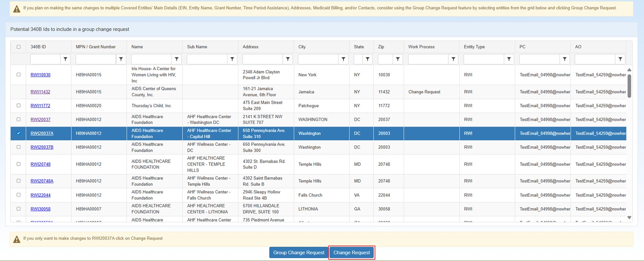
Task: Open the 340B ID column filter icon
Action: [65, 59]
